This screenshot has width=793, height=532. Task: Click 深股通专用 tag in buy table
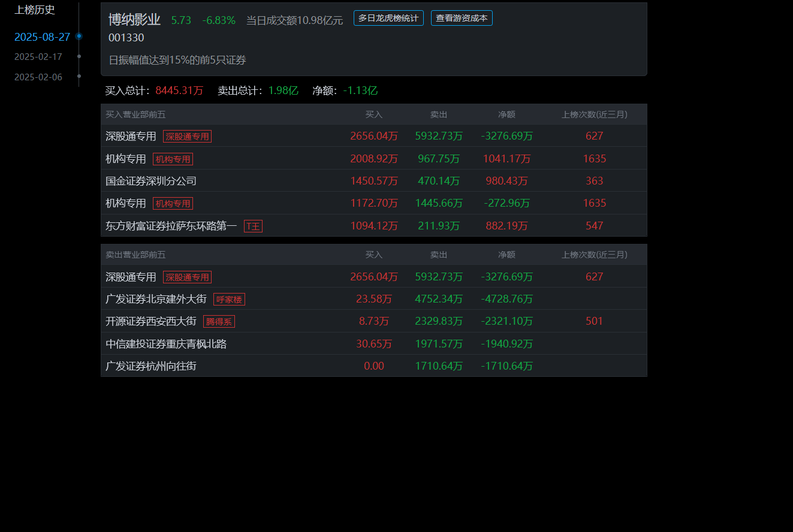coord(187,137)
